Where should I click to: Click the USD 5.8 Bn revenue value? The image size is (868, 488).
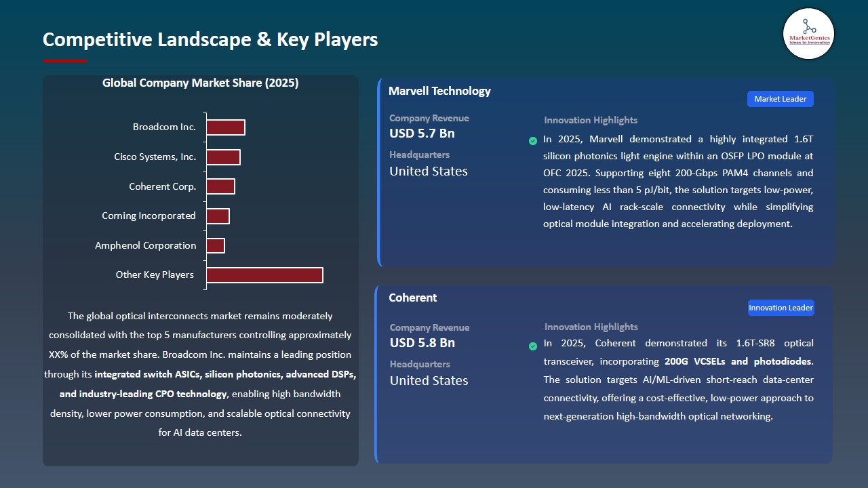[x=422, y=343]
